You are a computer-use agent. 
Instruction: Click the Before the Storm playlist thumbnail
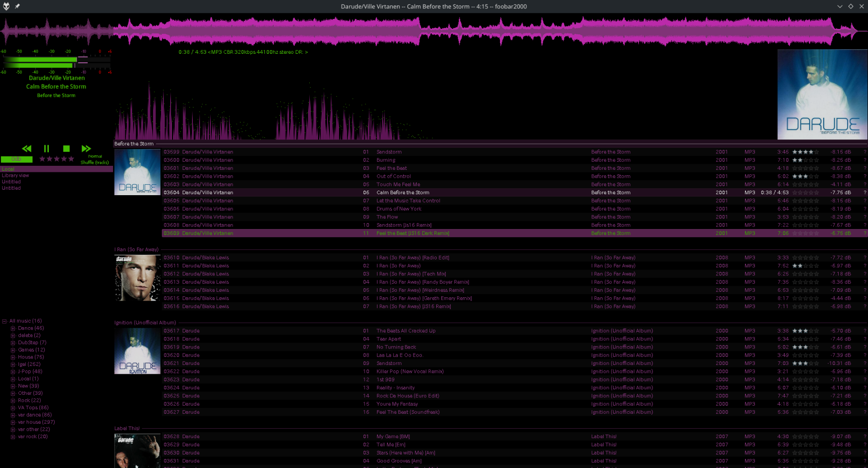coord(137,172)
